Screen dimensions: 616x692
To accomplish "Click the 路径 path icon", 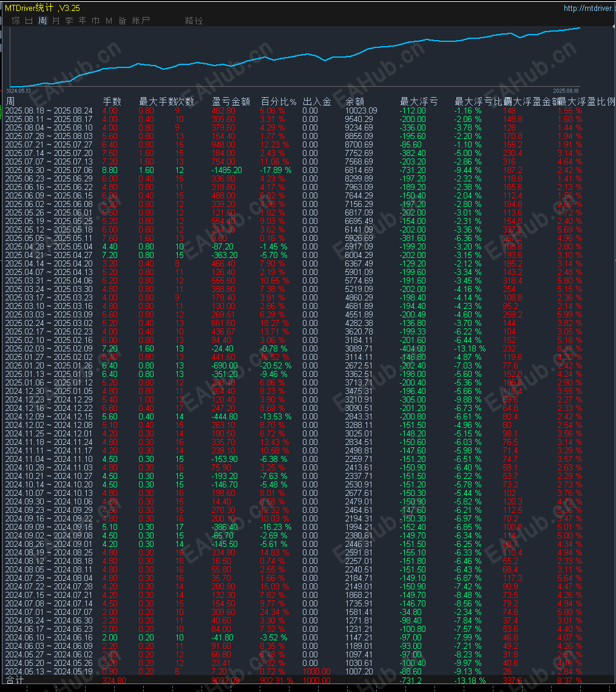I will pos(194,21).
